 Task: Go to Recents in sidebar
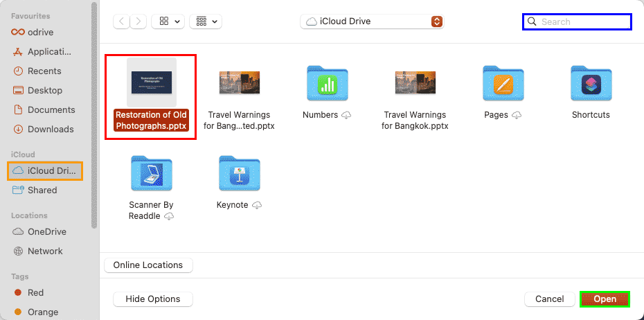pos(44,71)
